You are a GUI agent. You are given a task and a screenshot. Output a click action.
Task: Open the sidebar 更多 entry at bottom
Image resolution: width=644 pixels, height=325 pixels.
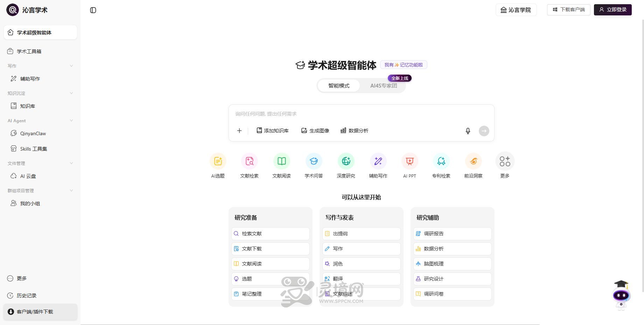(x=40, y=278)
